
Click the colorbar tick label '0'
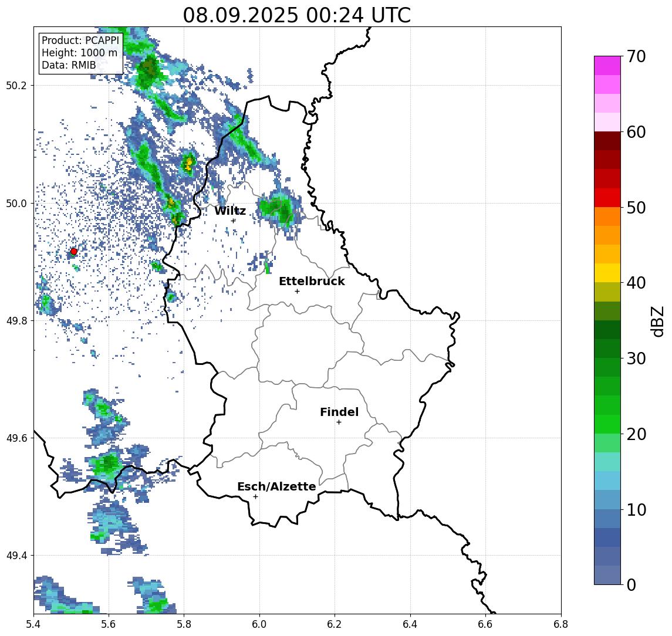pyautogui.click(x=632, y=584)
